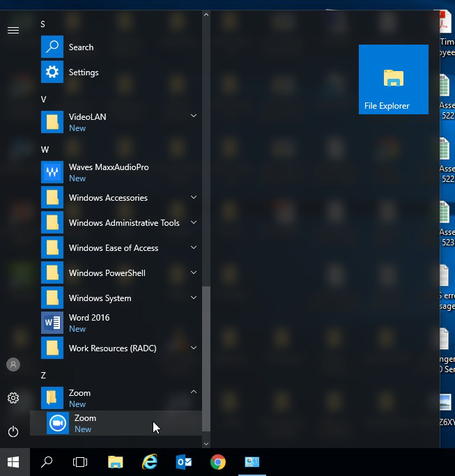Viewport: 455px width, 476px height.
Task: Open Outlook from the taskbar
Action: coord(184,462)
